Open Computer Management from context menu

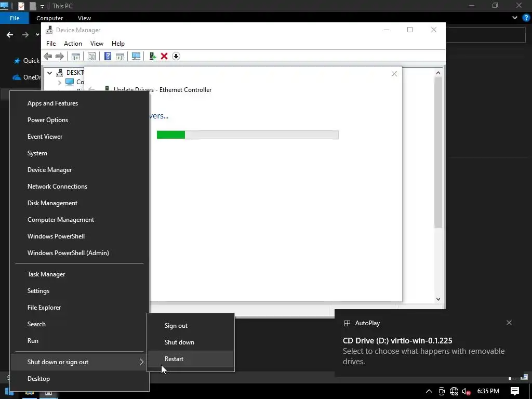79,220
